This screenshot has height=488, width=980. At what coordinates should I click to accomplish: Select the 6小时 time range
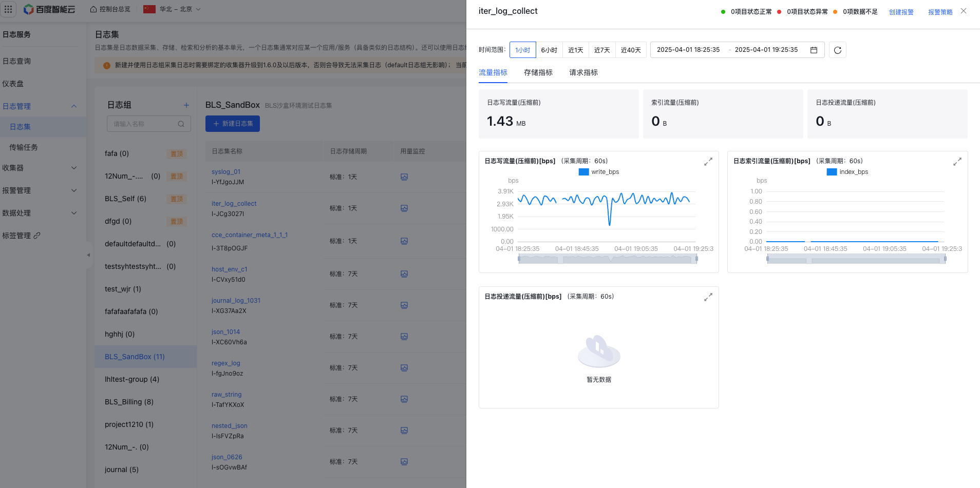pos(549,50)
